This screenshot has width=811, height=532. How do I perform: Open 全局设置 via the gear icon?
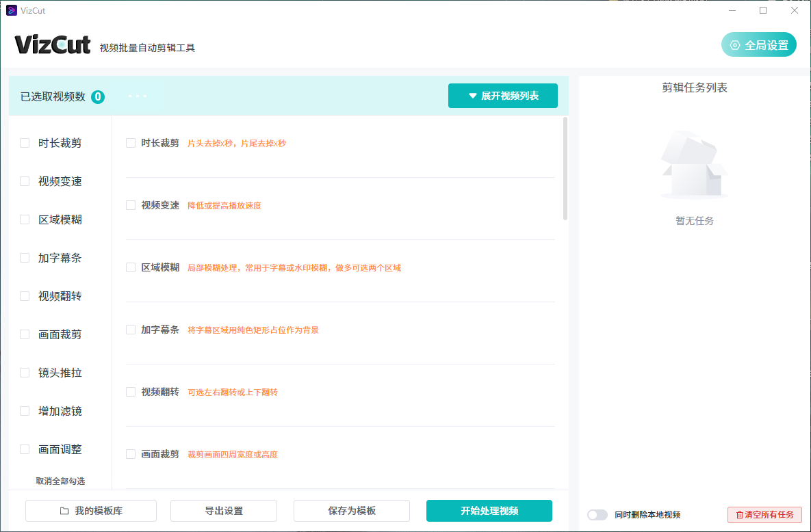coord(735,44)
